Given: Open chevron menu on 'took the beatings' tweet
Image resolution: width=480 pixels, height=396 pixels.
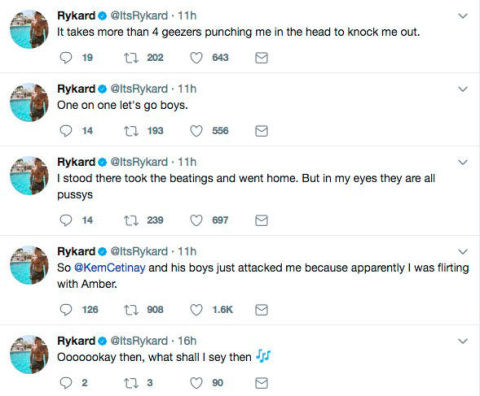Looking at the screenshot, I should (x=463, y=162).
